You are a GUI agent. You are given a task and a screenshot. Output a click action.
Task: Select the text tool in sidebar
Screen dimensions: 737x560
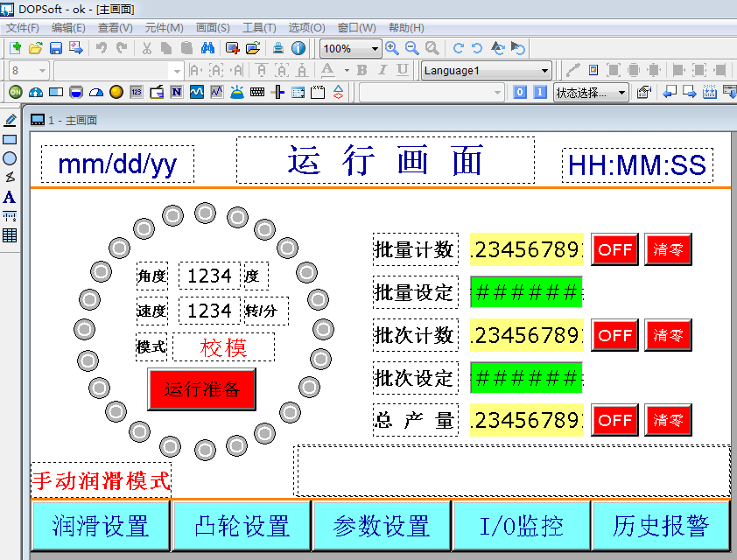click(x=10, y=197)
